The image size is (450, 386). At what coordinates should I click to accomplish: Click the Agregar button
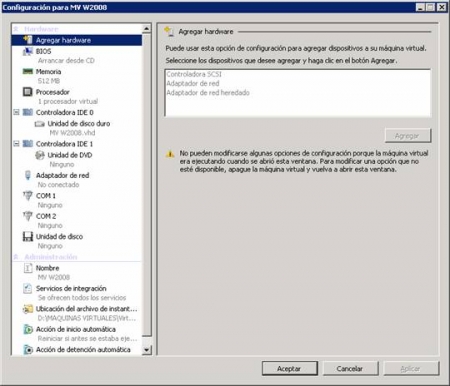(x=408, y=136)
